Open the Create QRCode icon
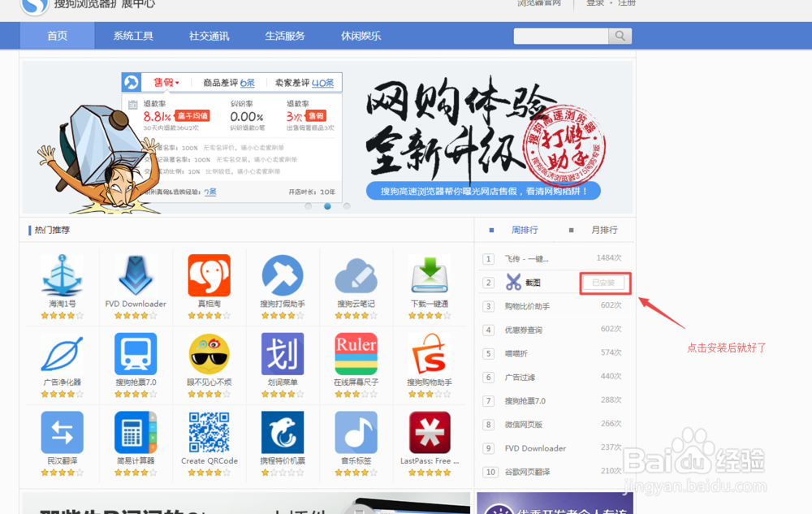Viewport: 812px width, 514px height. pos(209,432)
